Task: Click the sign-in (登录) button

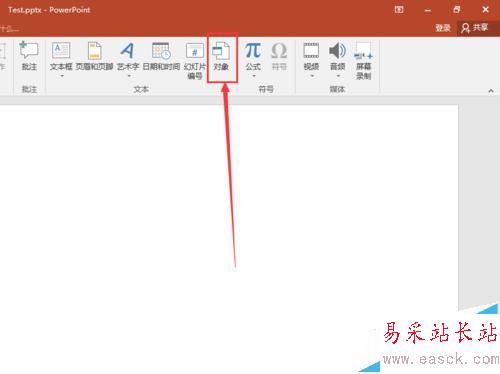Action: pyautogui.click(x=443, y=28)
